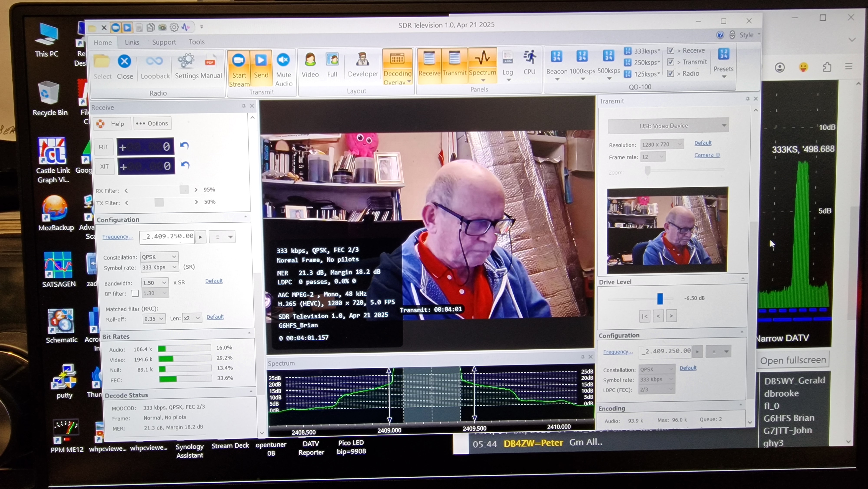Enable the BP filter checkbox
868x489 pixels.
point(135,293)
